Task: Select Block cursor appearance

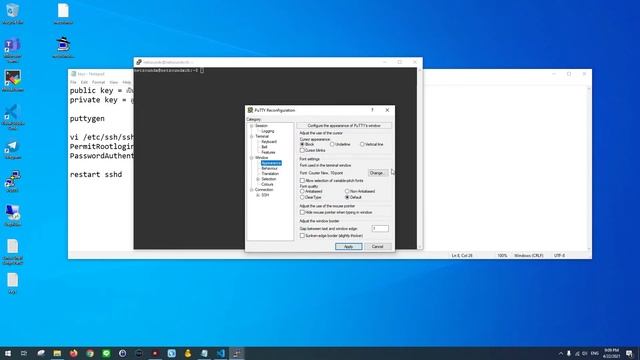Action: 302,144
